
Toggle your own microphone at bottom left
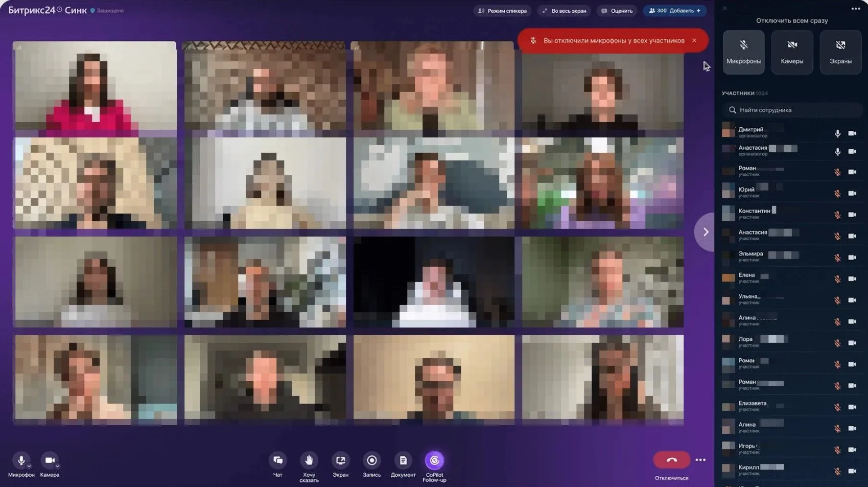click(20, 460)
